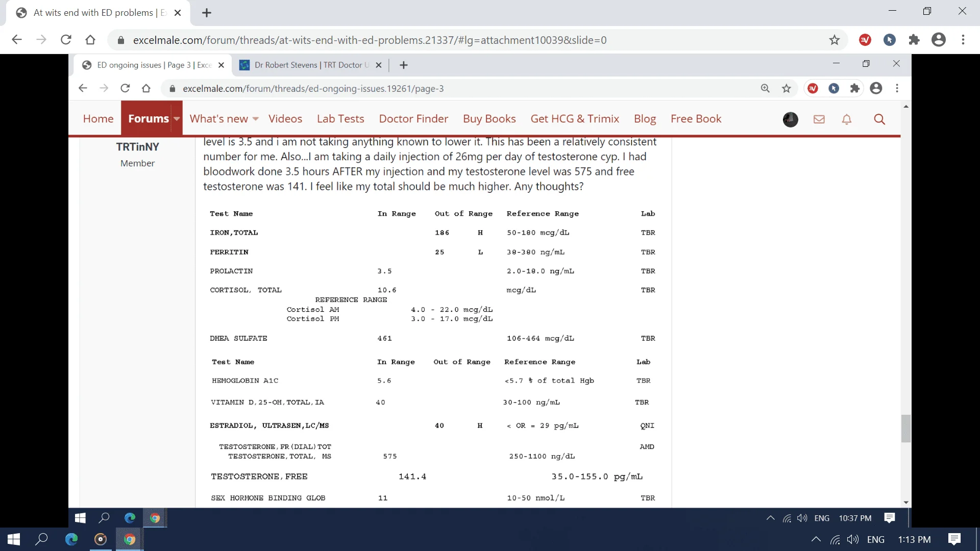Click the outer browser address bar URL
This screenshot has height=551, width=980.
[x=370, y=40]
